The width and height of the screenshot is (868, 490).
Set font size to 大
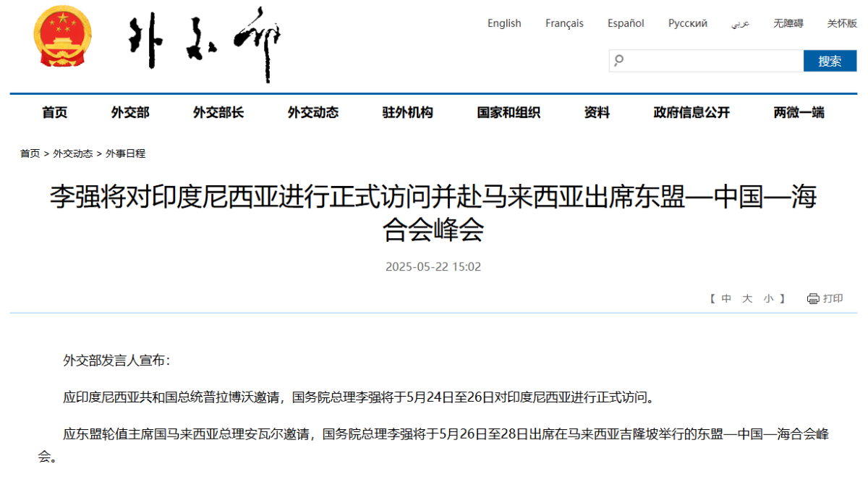point(747,298)
